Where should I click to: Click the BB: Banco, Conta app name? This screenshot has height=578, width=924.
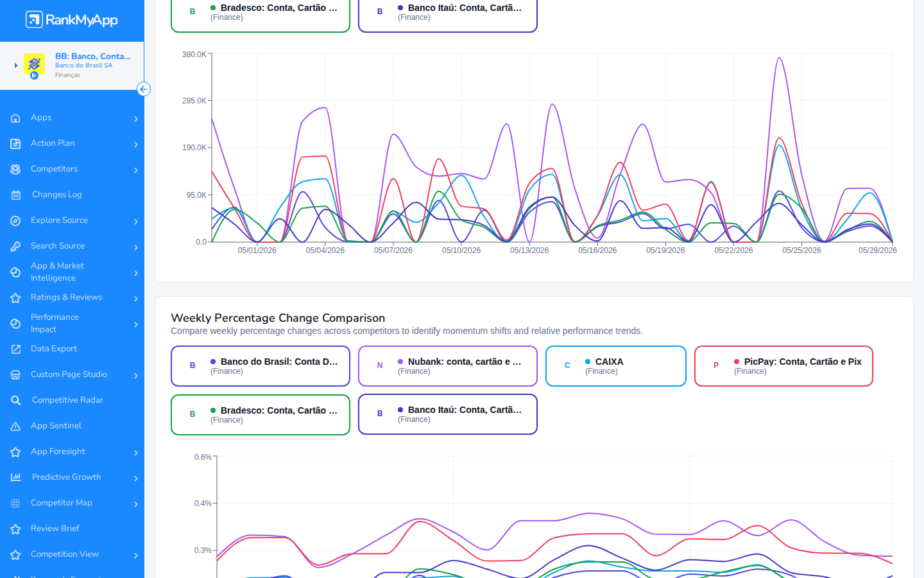coord(92,57)
